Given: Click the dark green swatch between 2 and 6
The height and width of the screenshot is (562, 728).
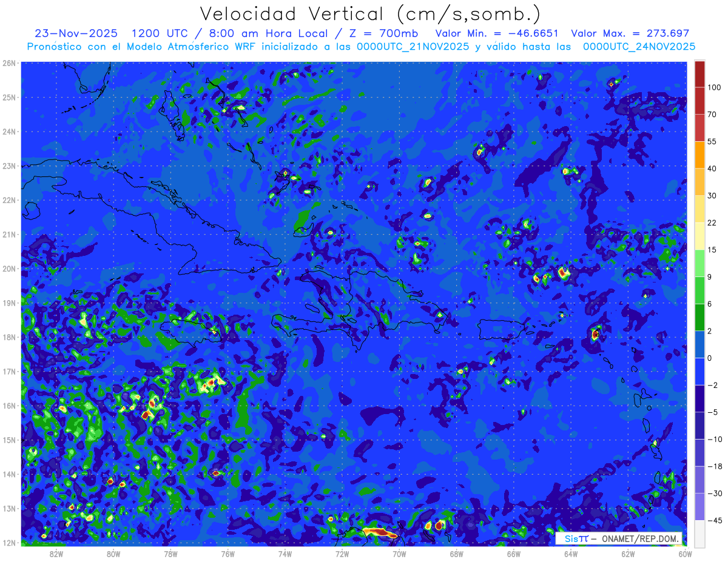Looking at the screenshot, I should (x=699, y=317).
